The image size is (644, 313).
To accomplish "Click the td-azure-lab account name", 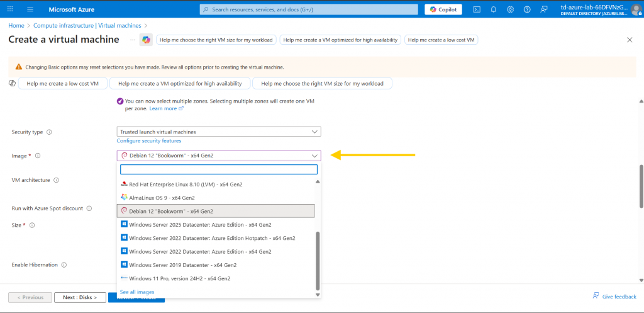I will [x=594, y=7].
